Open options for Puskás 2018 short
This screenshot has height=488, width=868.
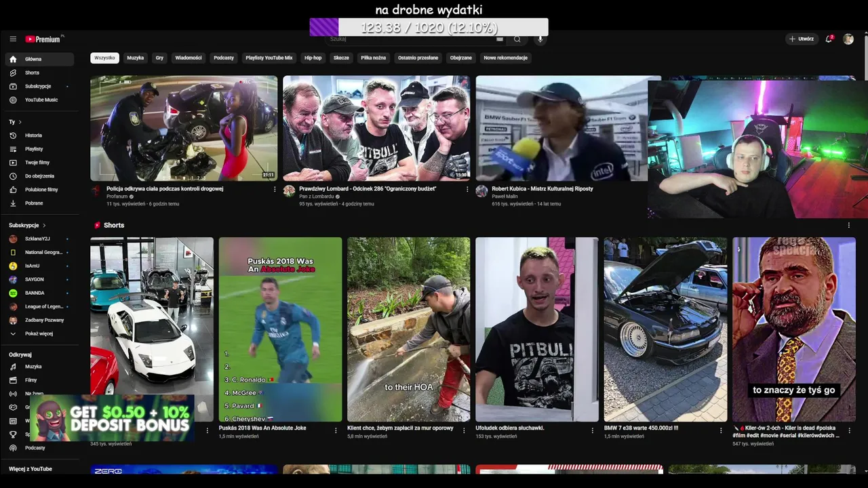coord(335,430)
